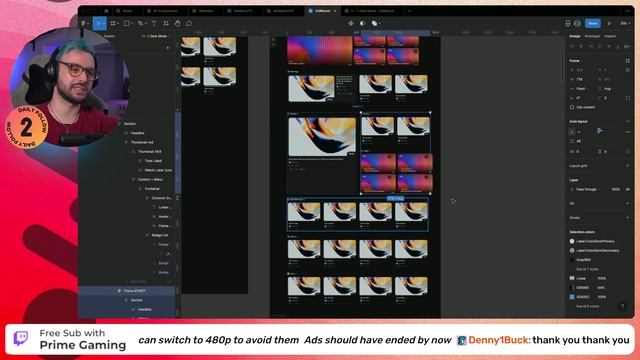Select the active VidMount file tab
This screenshot has height=360, width=640.
322,11
